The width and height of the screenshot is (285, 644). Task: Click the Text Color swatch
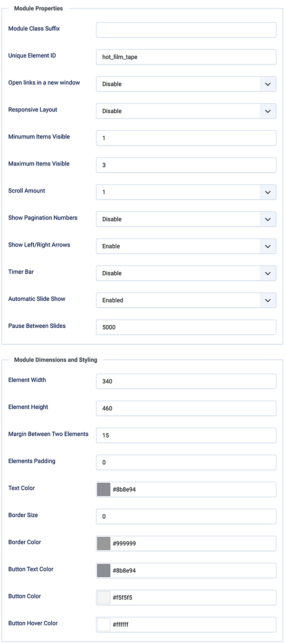pyautogui.click(x=104, y=489)
